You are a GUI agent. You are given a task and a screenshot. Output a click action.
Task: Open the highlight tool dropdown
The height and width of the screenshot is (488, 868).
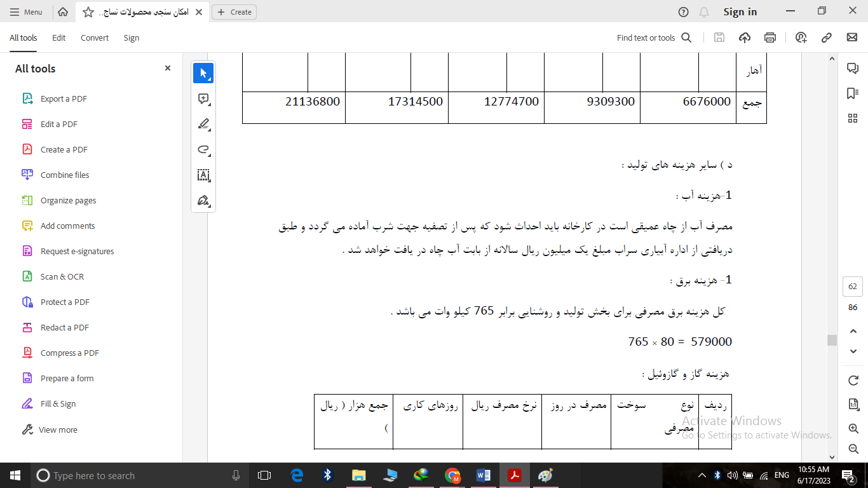coord(210,132)
